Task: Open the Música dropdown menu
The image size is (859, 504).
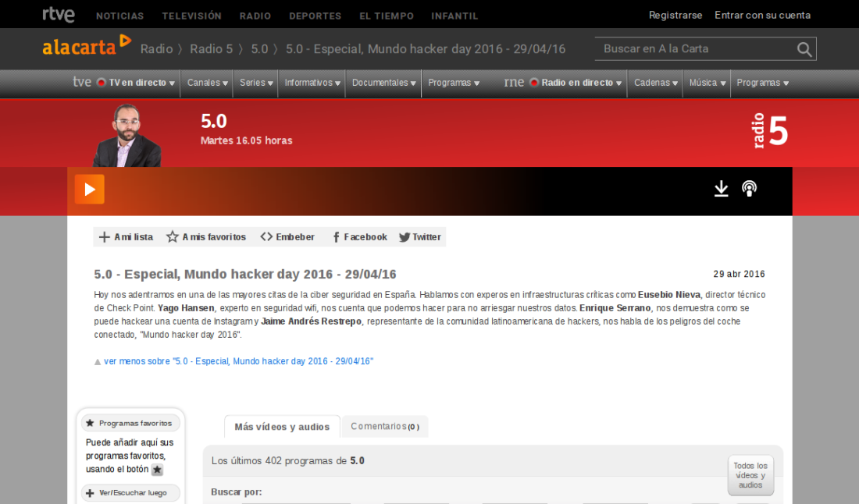Action: [x=707, y=83]
